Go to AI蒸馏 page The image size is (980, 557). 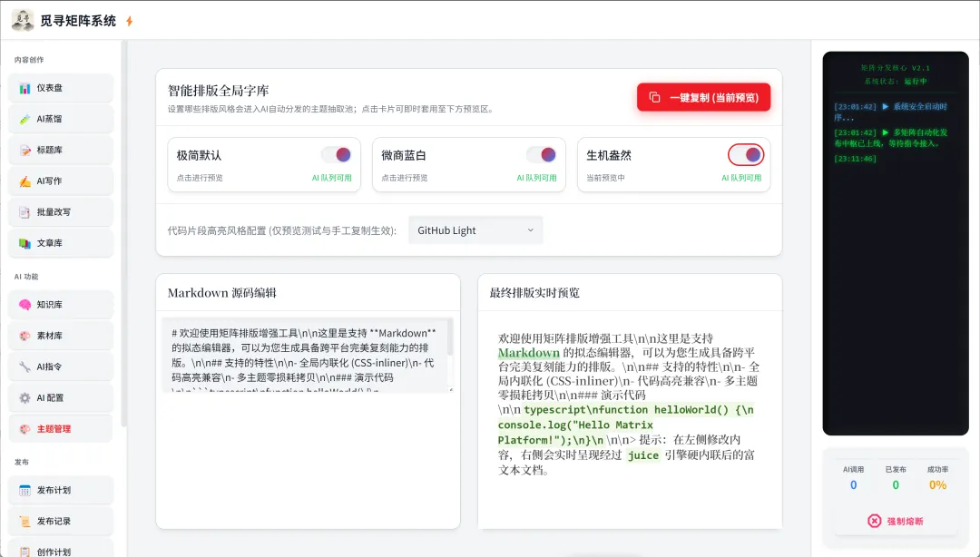click(61, 119)
